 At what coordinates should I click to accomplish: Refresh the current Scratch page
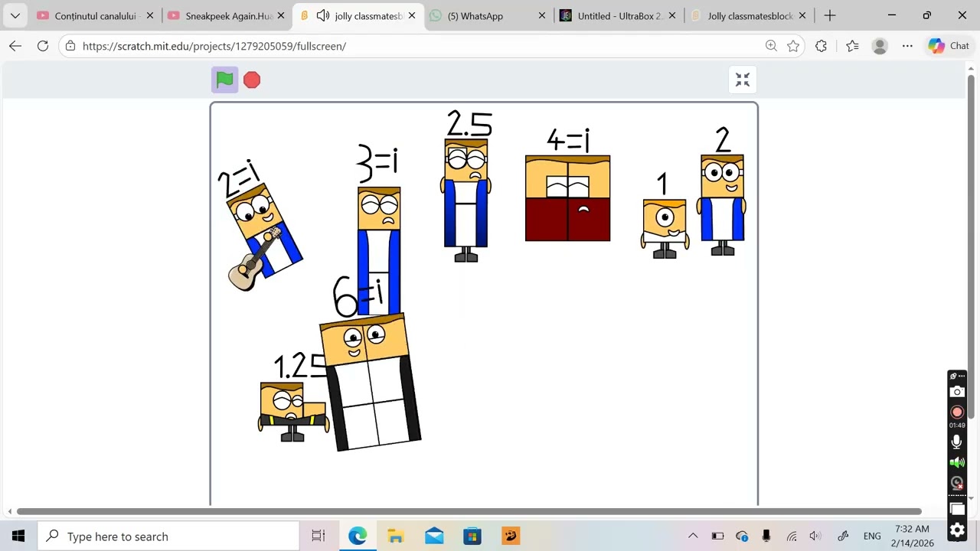tap(43, 46)
